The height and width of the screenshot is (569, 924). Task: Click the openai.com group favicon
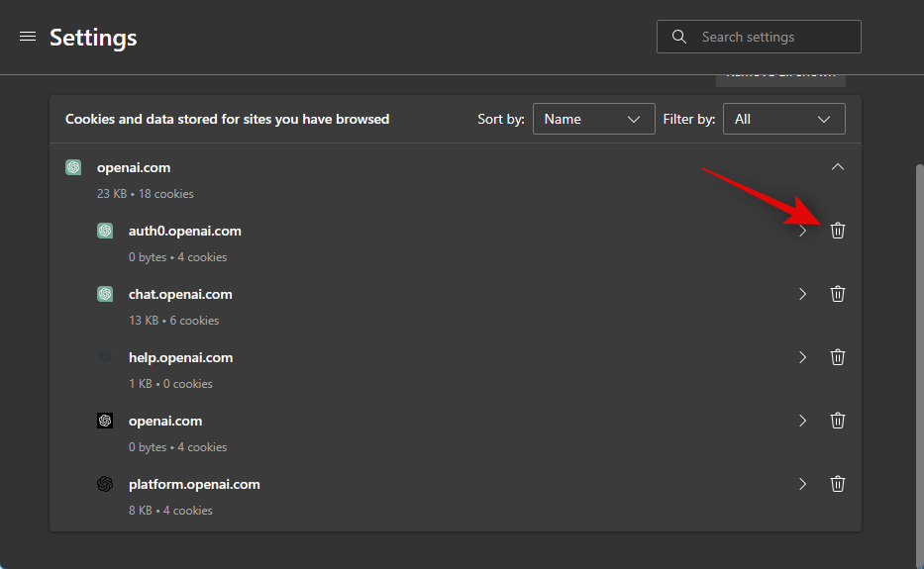point(73,167)
